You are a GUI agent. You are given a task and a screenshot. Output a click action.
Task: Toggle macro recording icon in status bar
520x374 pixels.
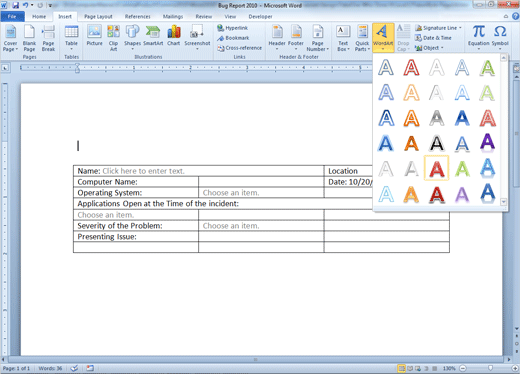90,368
